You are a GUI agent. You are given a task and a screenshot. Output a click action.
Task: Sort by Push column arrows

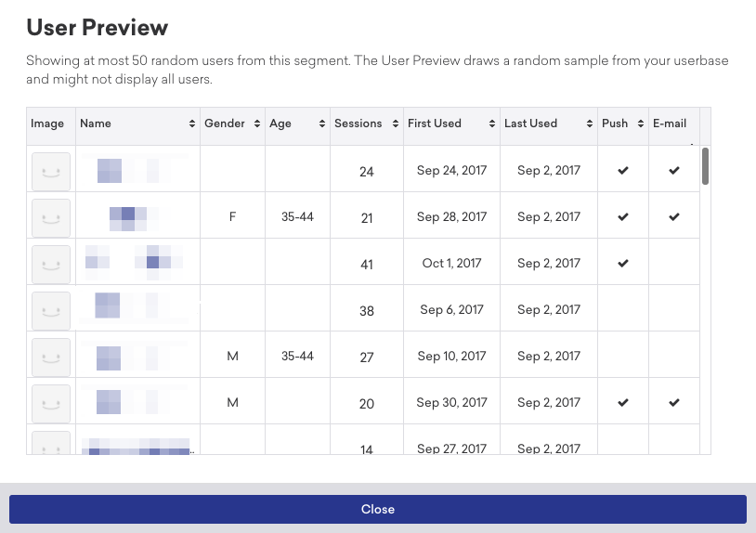coord(640,123)
